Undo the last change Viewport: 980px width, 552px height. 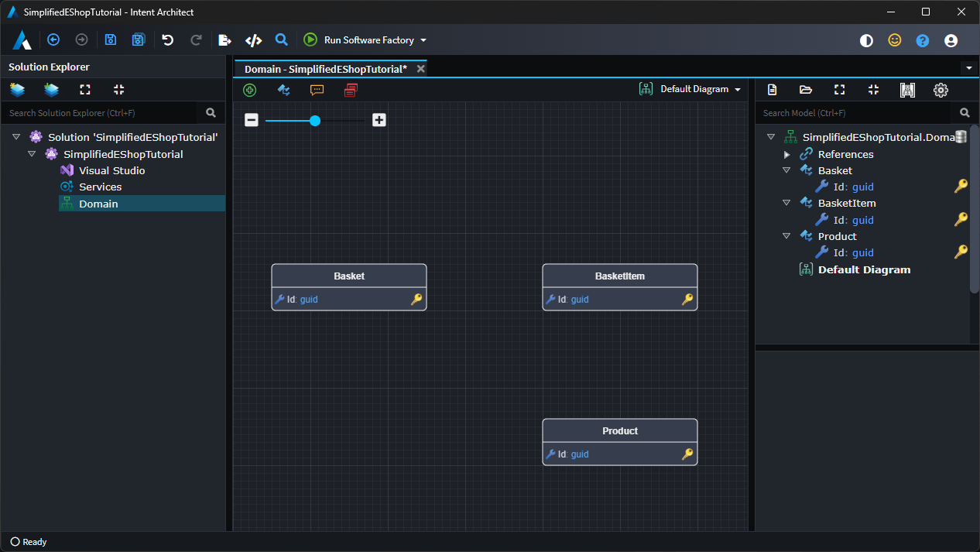pyautogui.click(x=168, y=39)
